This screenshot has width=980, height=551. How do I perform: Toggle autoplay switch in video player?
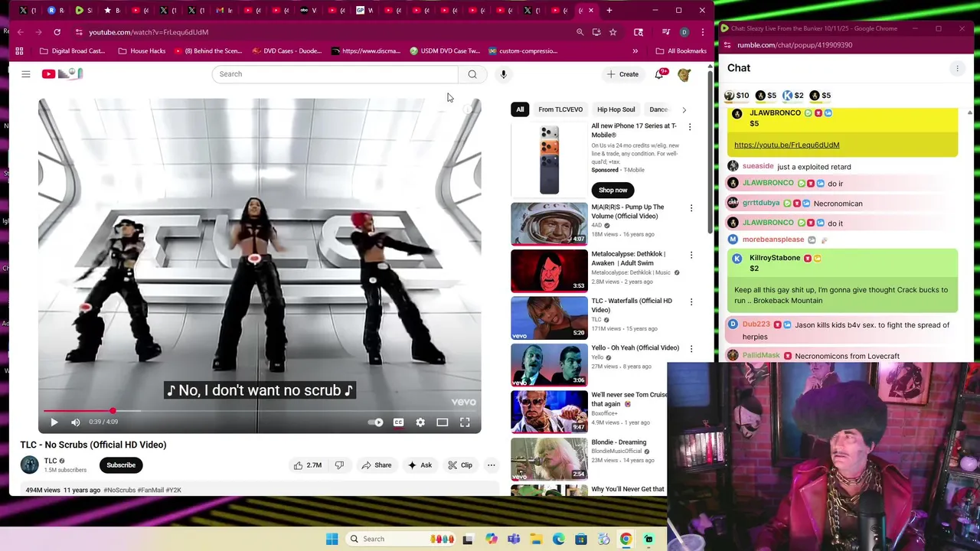(375, 422)
